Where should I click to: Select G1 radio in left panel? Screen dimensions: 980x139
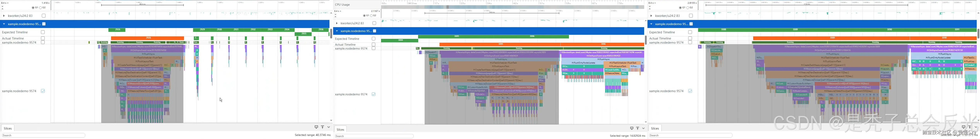point(33,7)
